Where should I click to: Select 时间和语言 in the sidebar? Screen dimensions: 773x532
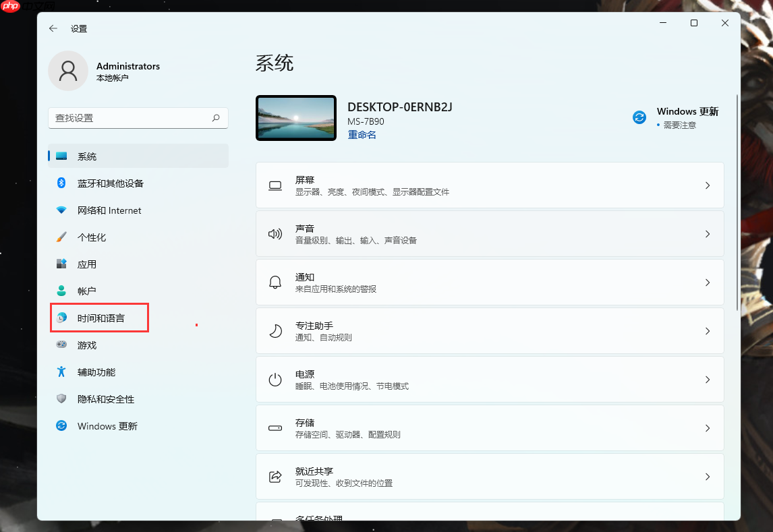point(98,318)
